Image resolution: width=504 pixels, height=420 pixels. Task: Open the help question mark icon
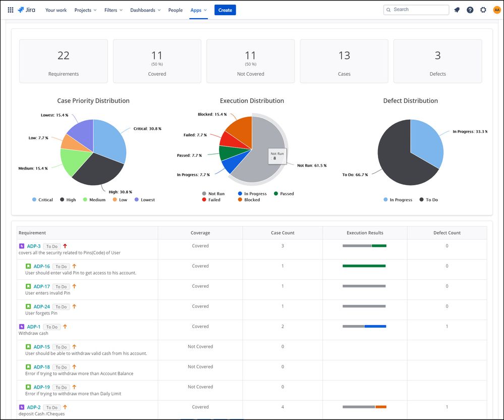point(470,10)
